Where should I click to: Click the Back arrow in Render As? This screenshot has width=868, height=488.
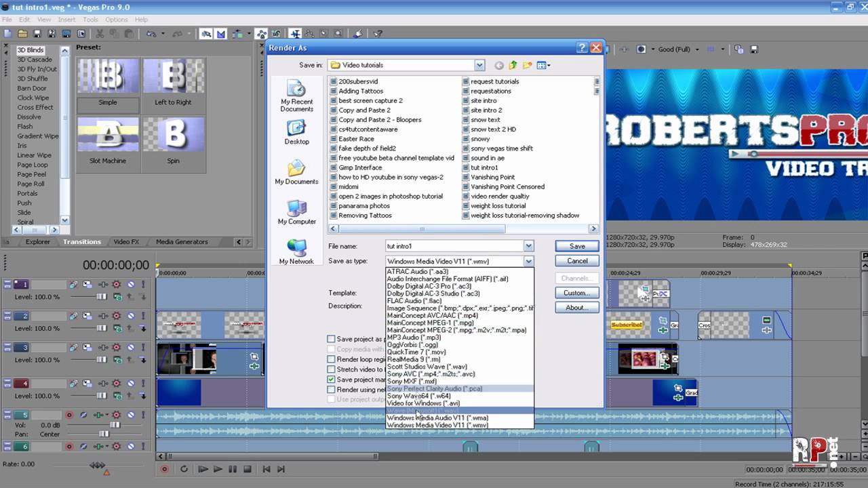pos(499,65)
